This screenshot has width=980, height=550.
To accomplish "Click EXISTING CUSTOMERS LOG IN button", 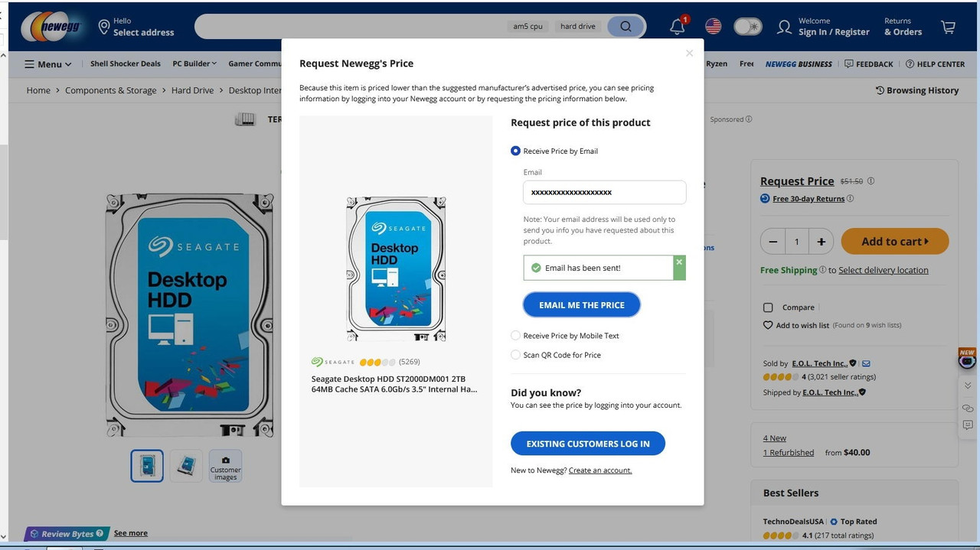I will 588,444.
